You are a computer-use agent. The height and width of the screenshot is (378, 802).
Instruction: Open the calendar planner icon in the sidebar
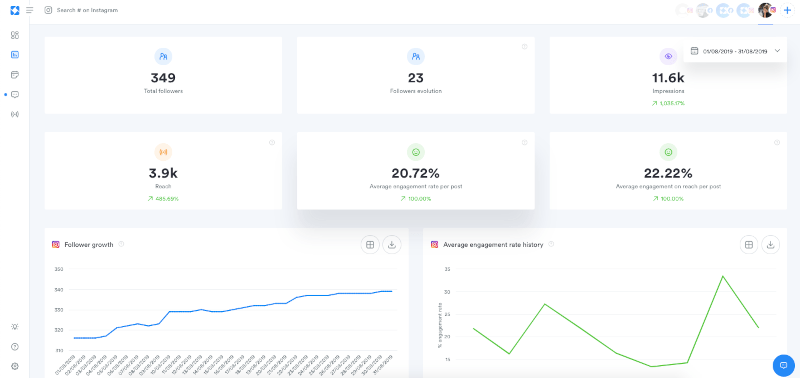[15, 75]
